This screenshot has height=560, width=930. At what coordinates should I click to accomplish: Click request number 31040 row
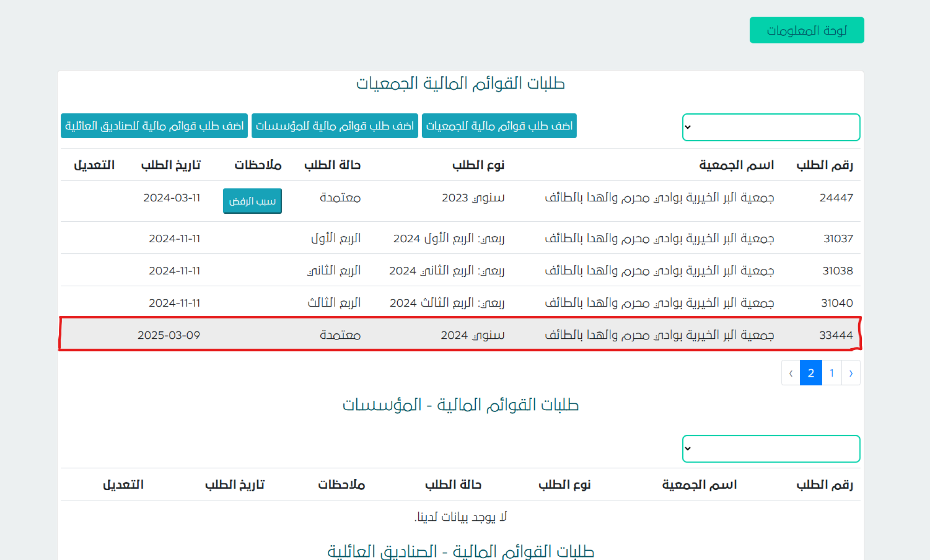837,303
